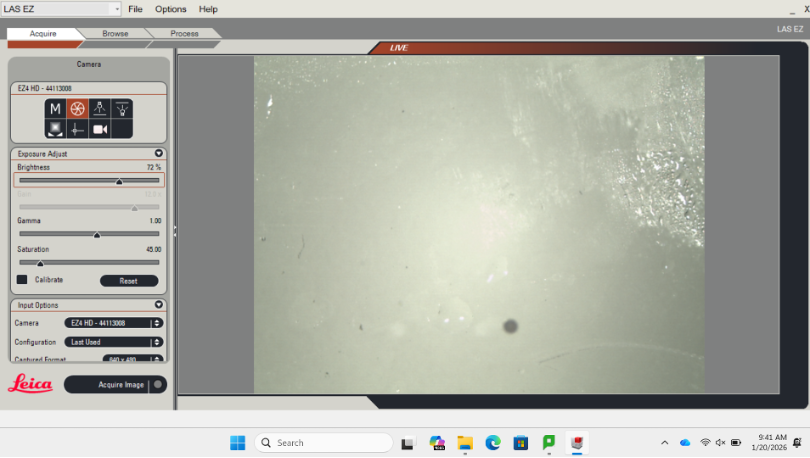Click the Windows taskbar Search box

tap(324, 443)
